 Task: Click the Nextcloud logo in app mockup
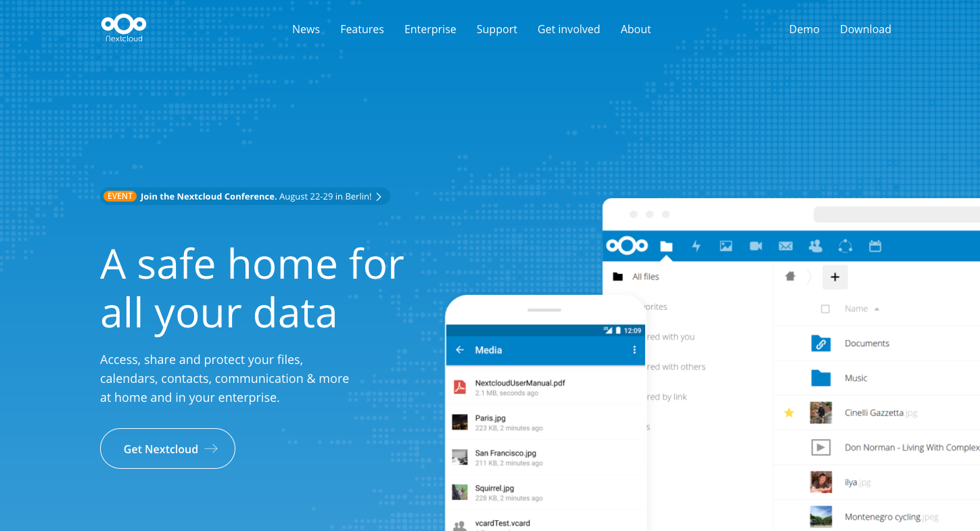pyautogui.click(x=627, y=246)
